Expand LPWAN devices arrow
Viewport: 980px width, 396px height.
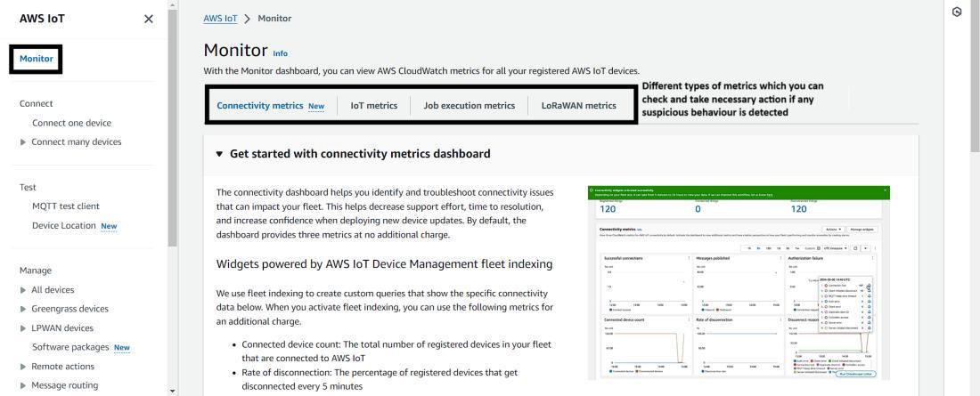tap(23, 328)
